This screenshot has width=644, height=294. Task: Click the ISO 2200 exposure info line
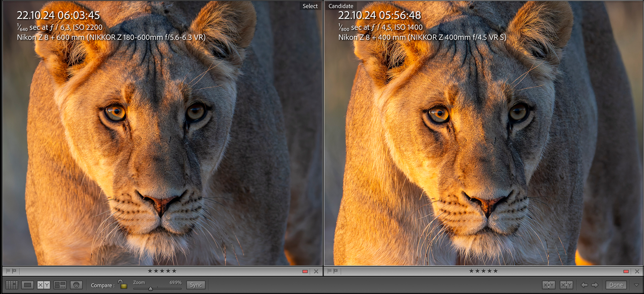pyautogui.click(x=60, y=27)
